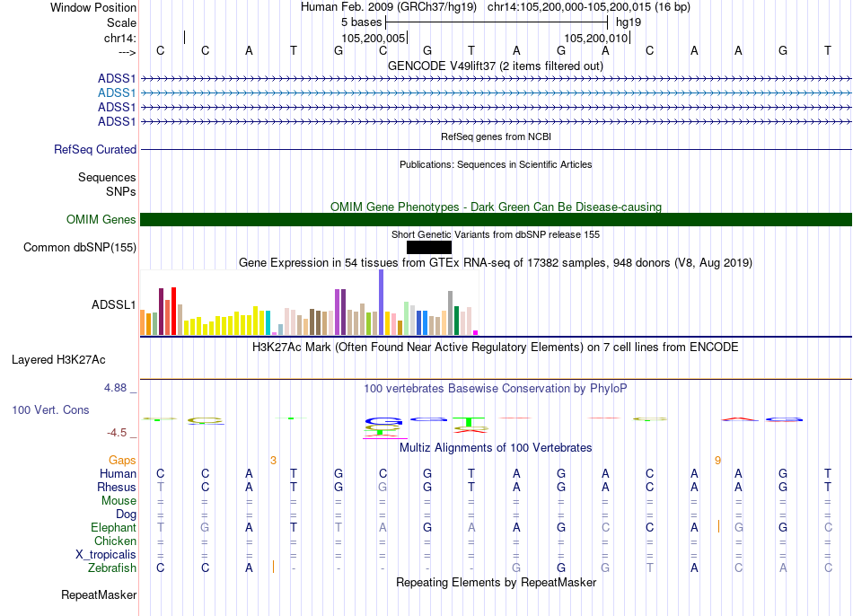
Task: Click the OMIM Gene Phenotypes track title
Action: pos(496,207)
